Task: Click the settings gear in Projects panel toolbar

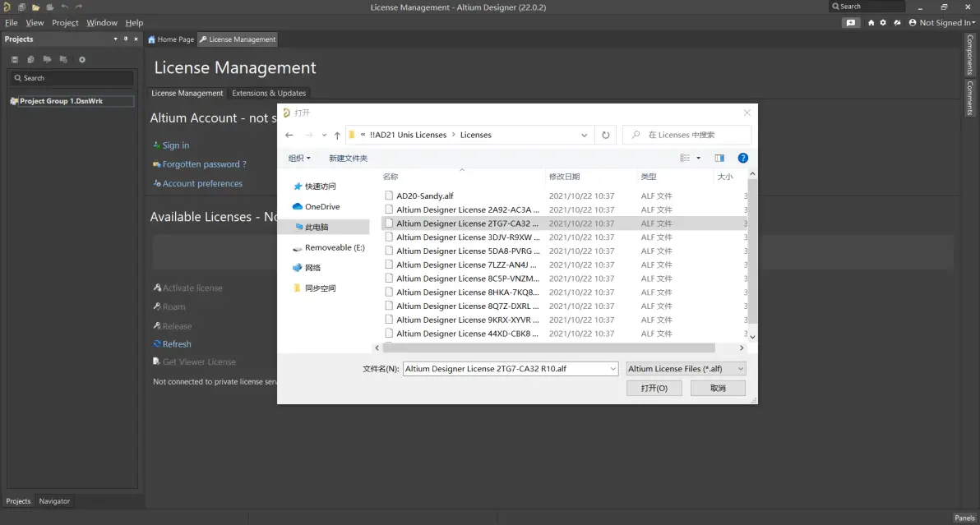Action: (x=82, y=59)
